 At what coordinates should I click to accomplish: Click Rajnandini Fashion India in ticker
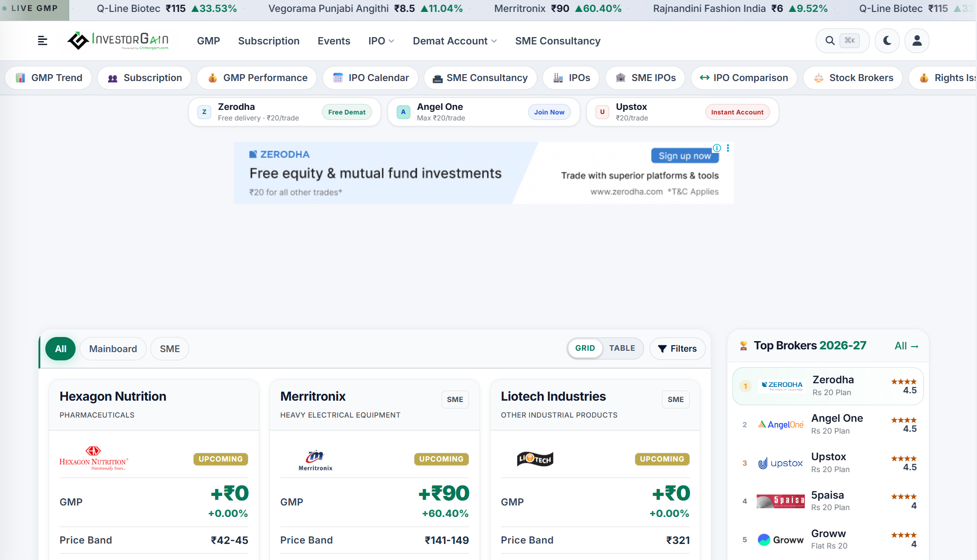pyautogui.click(x=709, y=8)
